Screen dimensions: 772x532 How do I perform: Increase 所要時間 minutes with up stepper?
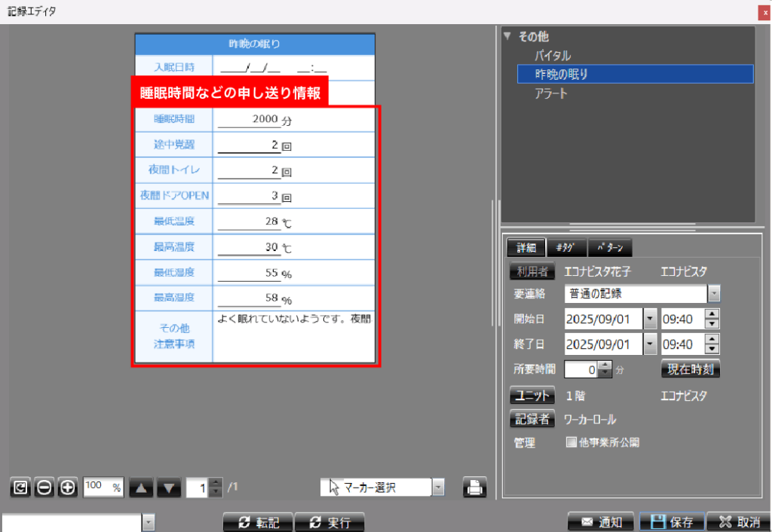[x=604, y=365]
